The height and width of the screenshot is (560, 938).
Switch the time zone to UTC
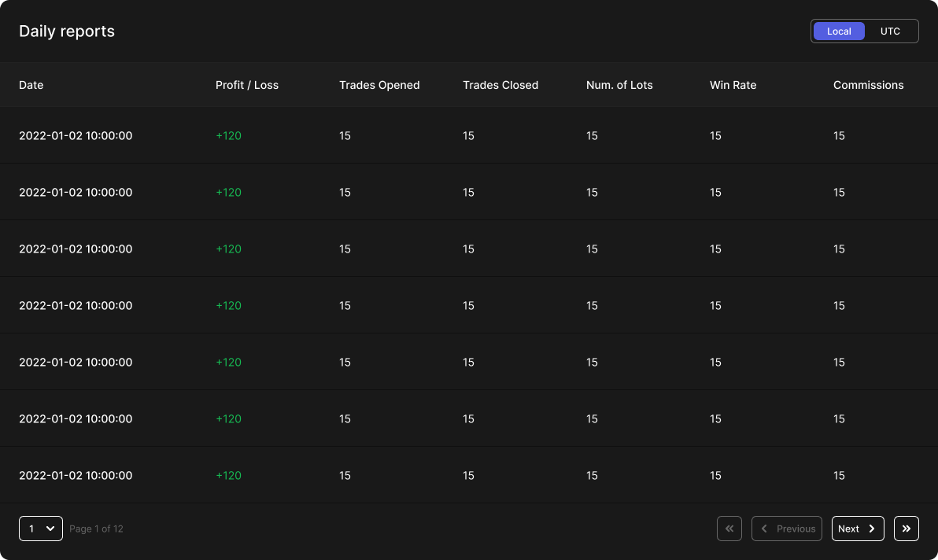(890, 31)
